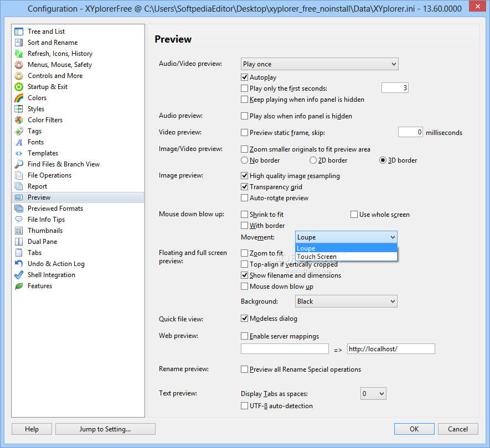Click the File Info Tips bubble icon
The width and height of the screenshot is (490, 448).
pyautogui.click(x=19, y=220)
